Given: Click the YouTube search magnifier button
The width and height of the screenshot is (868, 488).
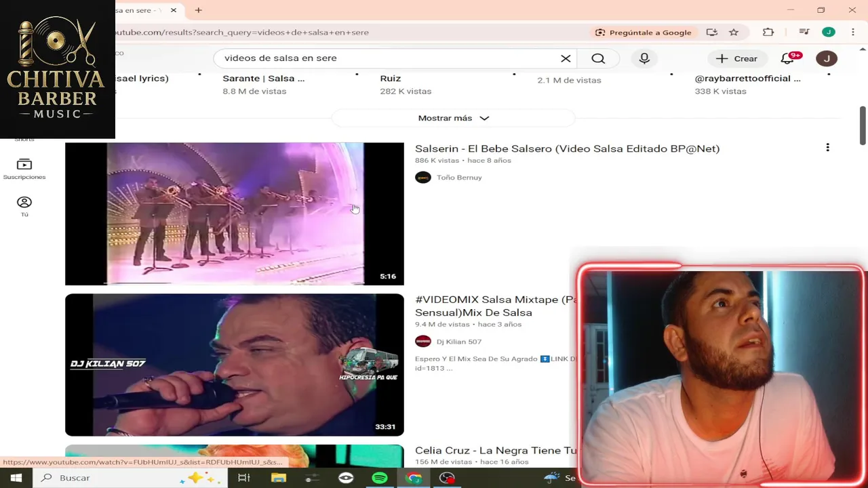Looking at the screenshot, I should (x=598, y=58).
